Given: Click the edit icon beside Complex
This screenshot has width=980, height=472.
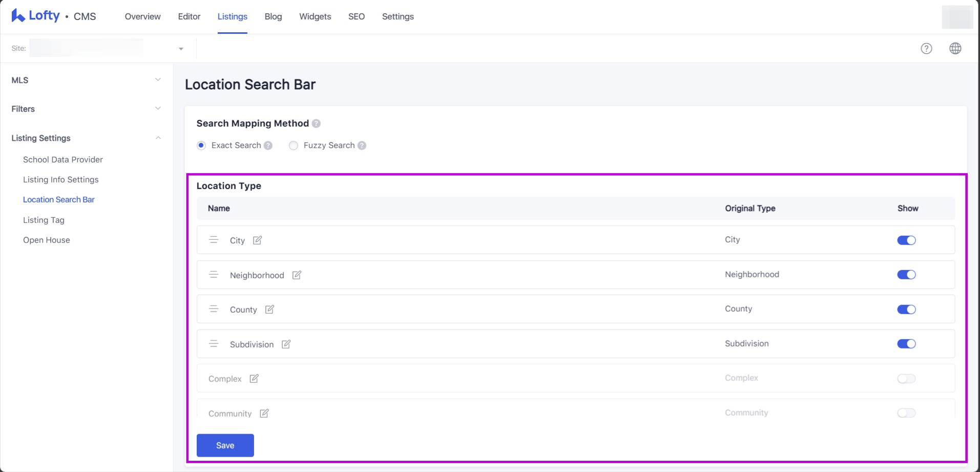Looking at the screenshot, I should (254, 379).
